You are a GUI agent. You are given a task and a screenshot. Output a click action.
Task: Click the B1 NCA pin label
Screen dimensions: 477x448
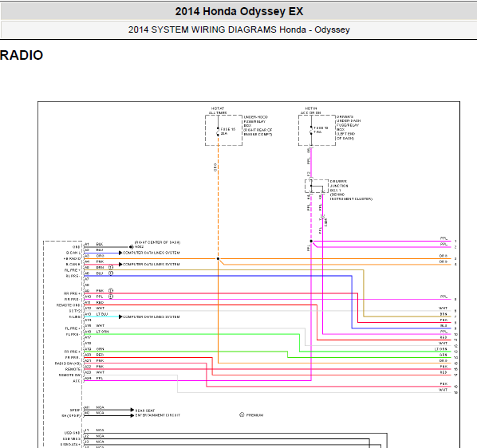click(94, 407)
